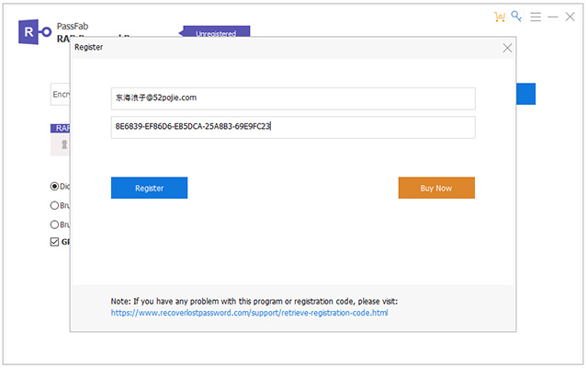
Task: Click the registration code input field
Action: [x=292, y=127]
